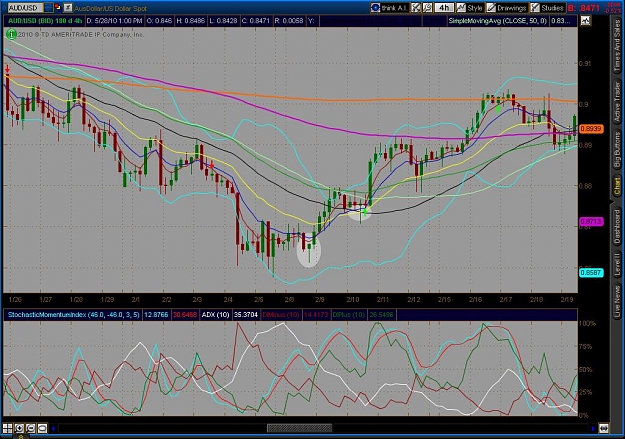Click the horizontal chart scrollbar thumb
The image size is (625, 439).
pyautogui.click(x=299, y=429)
